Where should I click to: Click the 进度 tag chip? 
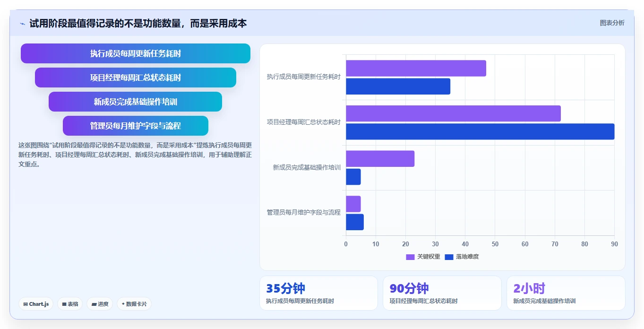100,304
